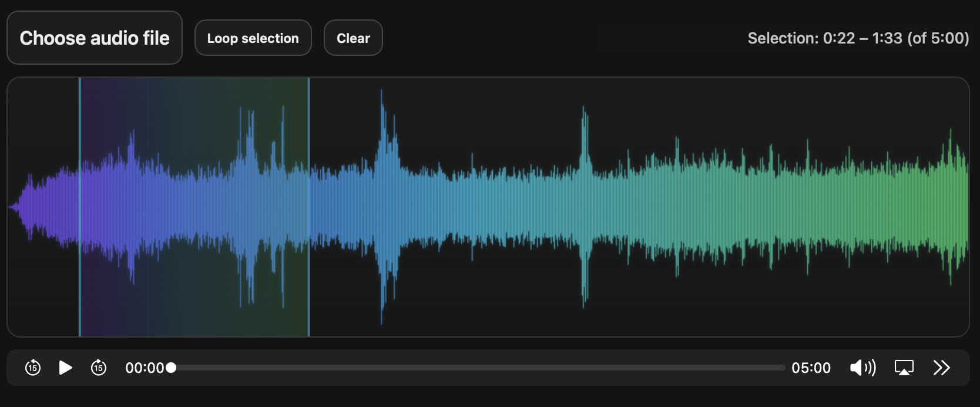Expand more controls via double chevron
This screenshot has width=980, height=407.
click(942, 368)
